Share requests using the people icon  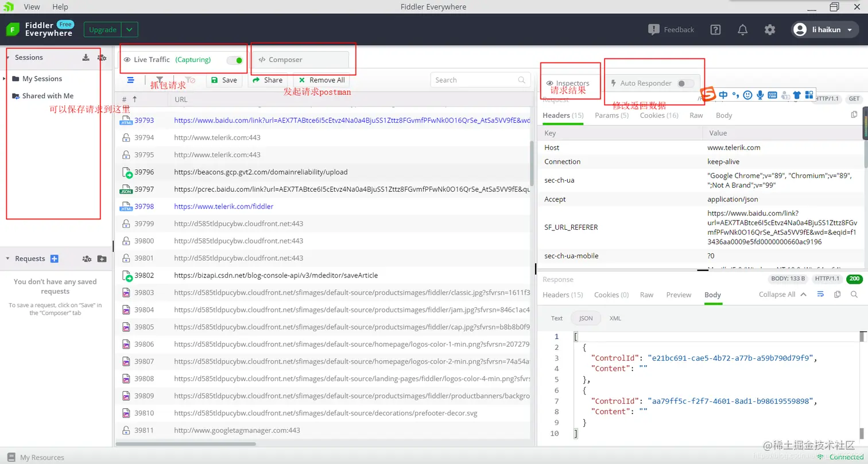(x=87, y=259)
